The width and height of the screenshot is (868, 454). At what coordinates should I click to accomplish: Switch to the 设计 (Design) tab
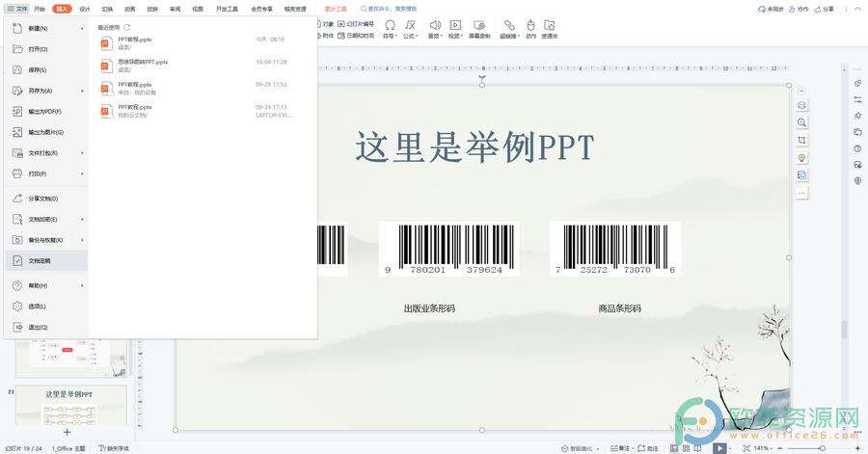coord(85,9)
